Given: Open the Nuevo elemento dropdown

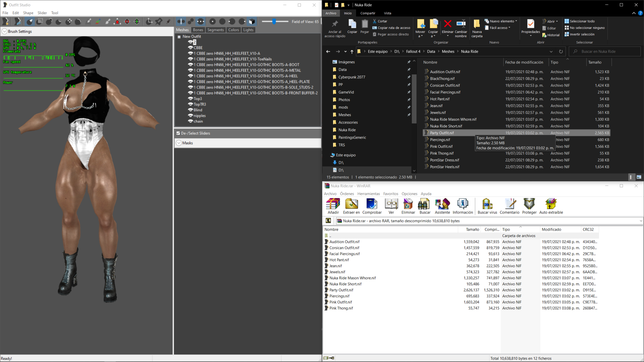Looking at the screenshot, I should click(x=501, y=21).
